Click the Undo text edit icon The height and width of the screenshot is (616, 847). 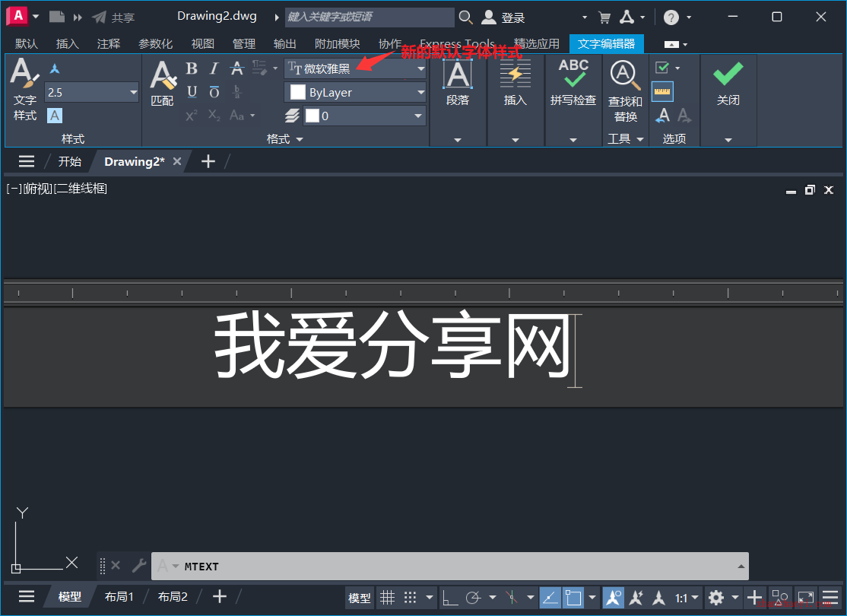pyautogui.click(x=663, y=116)
